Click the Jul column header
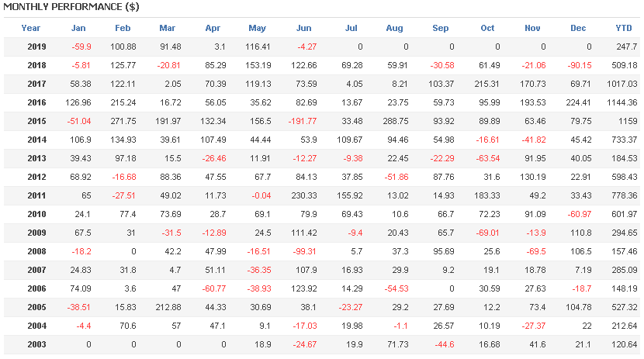Screen dimensions: 644x359 (x=351, y=28)
